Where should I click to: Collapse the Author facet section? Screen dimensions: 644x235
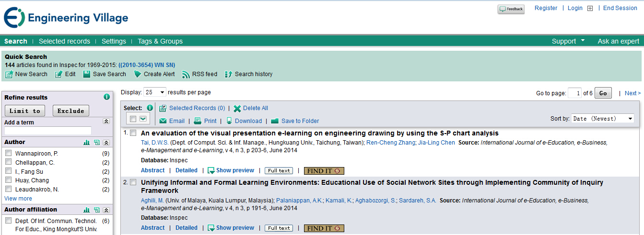click(106, 142)
